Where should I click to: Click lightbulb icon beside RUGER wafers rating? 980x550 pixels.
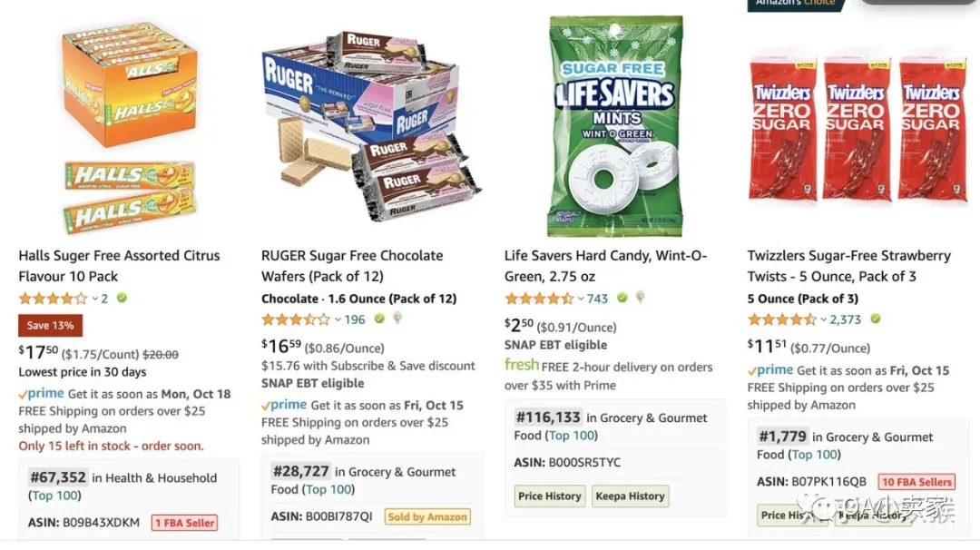pos(398,319)
